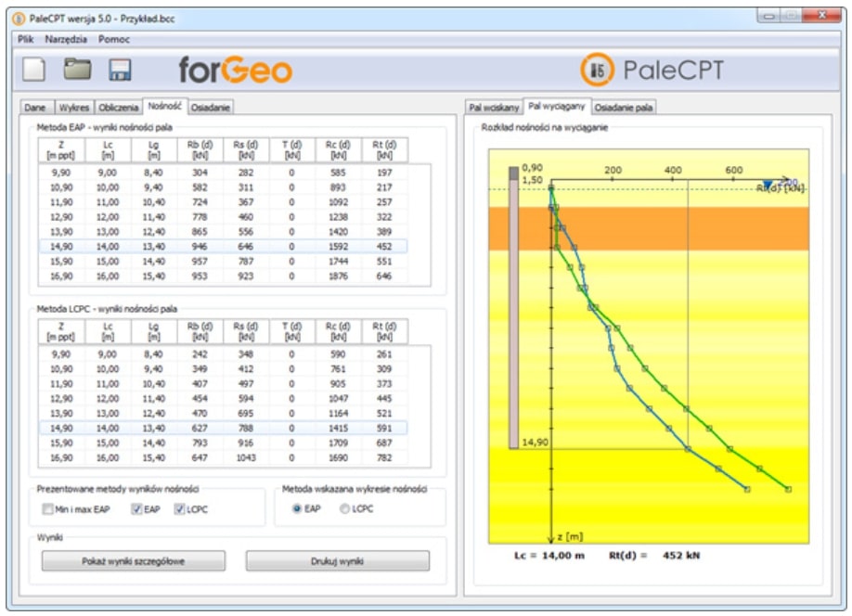The image size is (852, 616).
Task: Click the new blank file icon
Action: [34, 71]
